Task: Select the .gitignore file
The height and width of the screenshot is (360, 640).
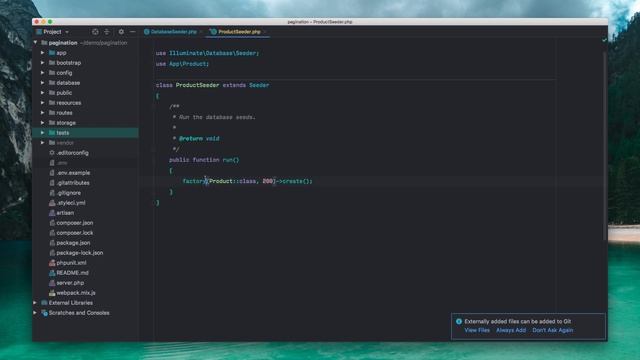Action: [69, 193]
